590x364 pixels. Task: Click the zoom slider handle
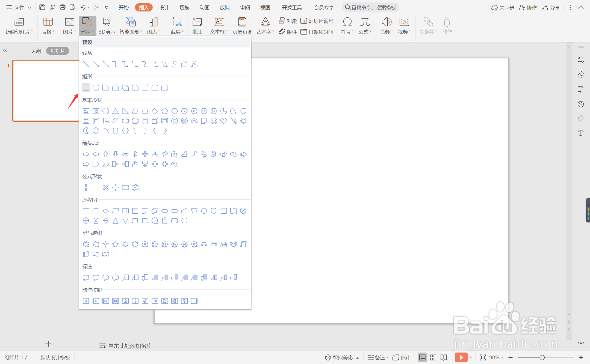tap(542, 357)
